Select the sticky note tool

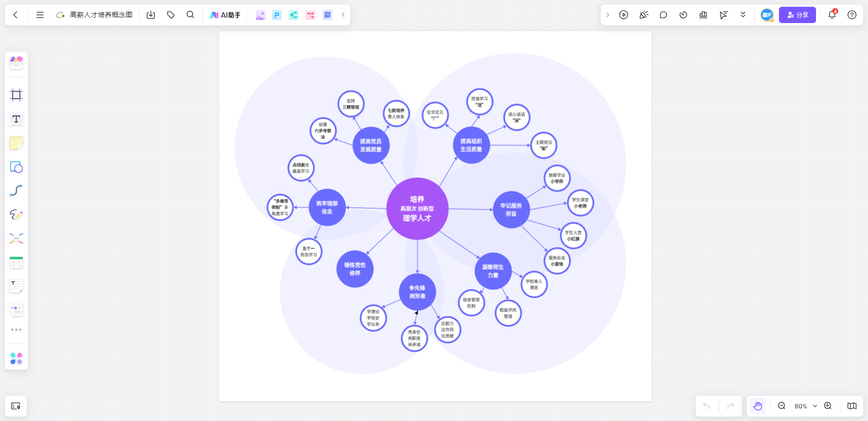[16, 143]
